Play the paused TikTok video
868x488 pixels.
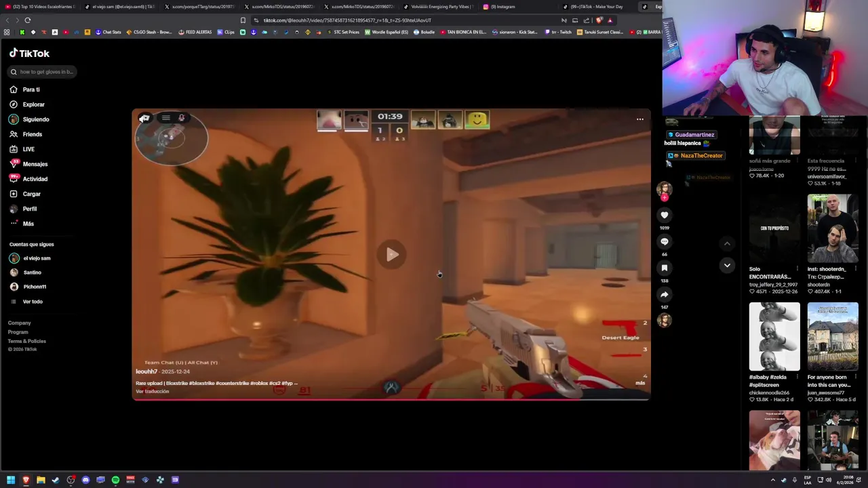click(x=391, y=255)
